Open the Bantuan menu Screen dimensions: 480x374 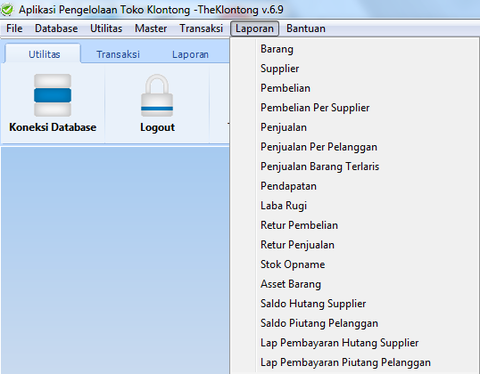click(306, 28)
